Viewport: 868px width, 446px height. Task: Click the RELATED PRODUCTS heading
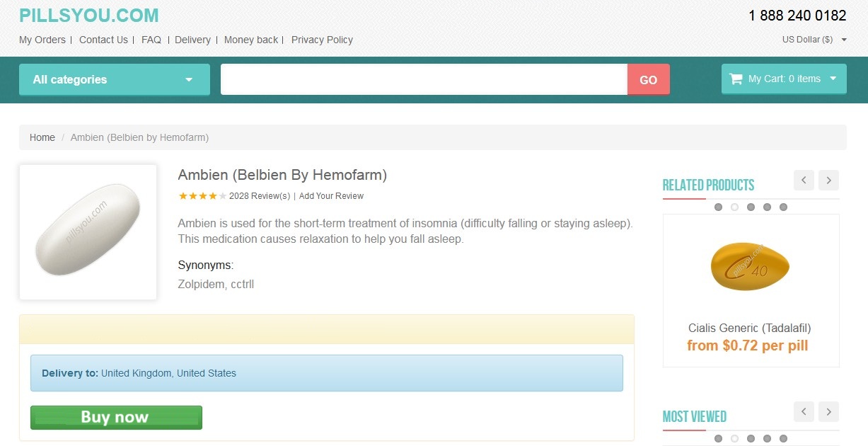[x=708, y=185]
